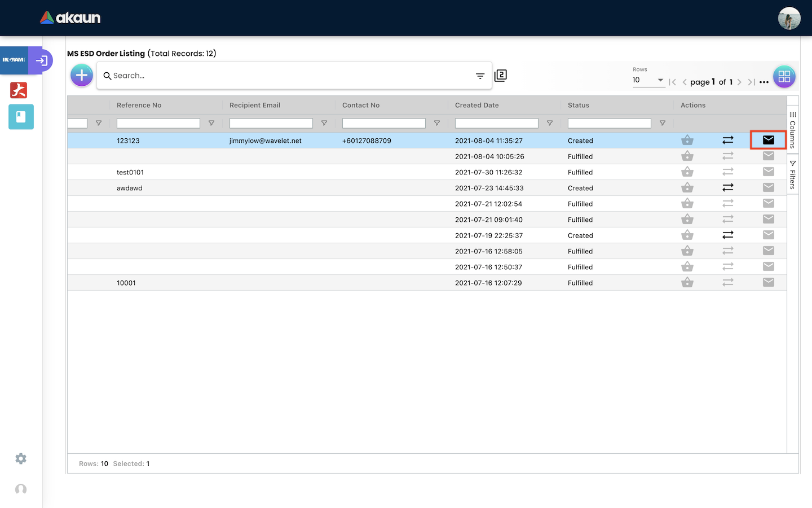
Task: Open the user profile avatar menu
Action: (x=789, y=19)
